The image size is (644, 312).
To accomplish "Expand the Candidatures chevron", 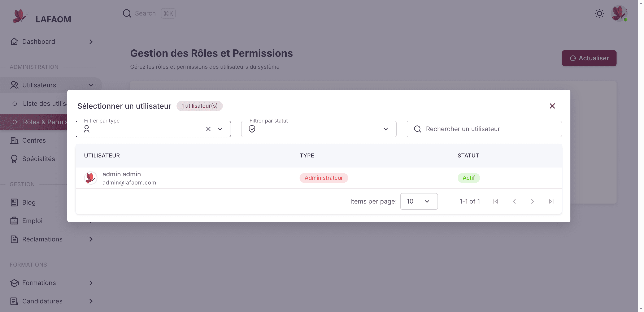I will pyautogui.click(x=91, y=301).
